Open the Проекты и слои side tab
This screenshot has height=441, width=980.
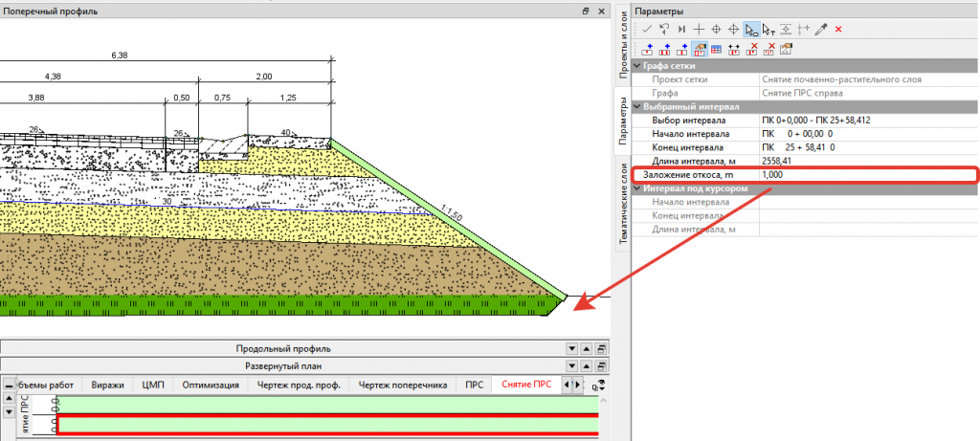coord(623,44)
